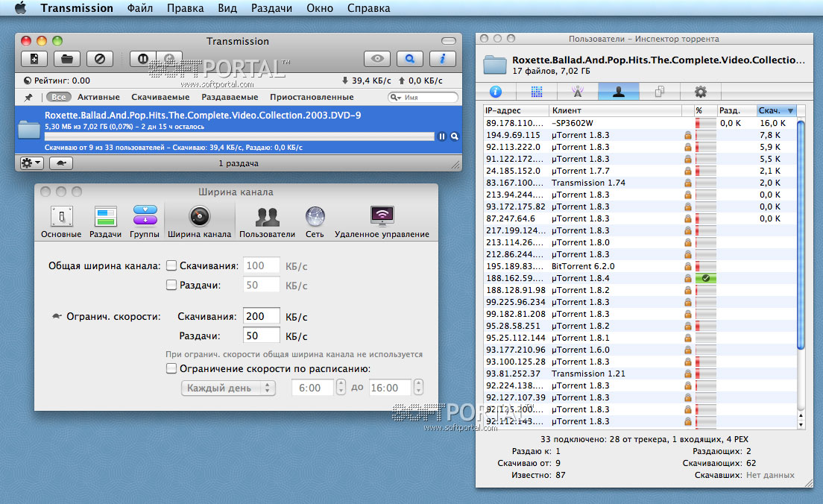Toggle turtle speed limit mode button
Screen dimensions: 823x504
point(61,163)
